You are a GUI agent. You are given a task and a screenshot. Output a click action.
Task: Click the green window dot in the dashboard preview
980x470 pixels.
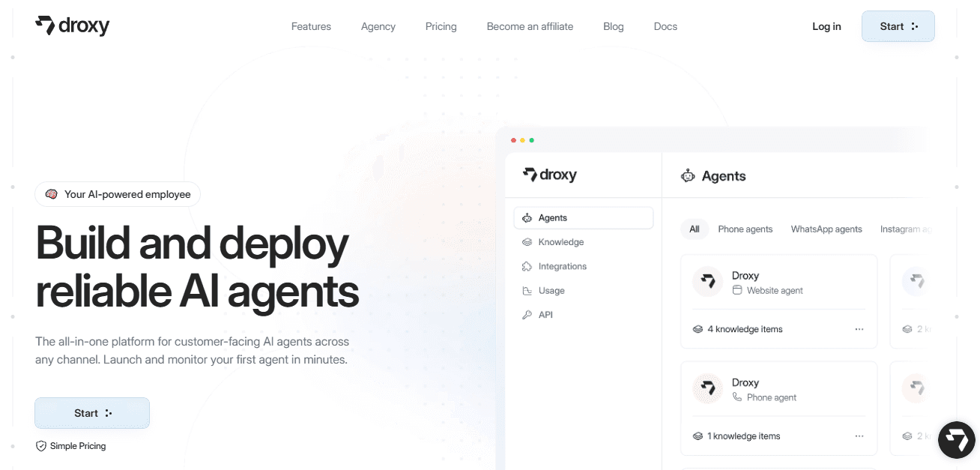pyautogui.click(x=531, y=140)
